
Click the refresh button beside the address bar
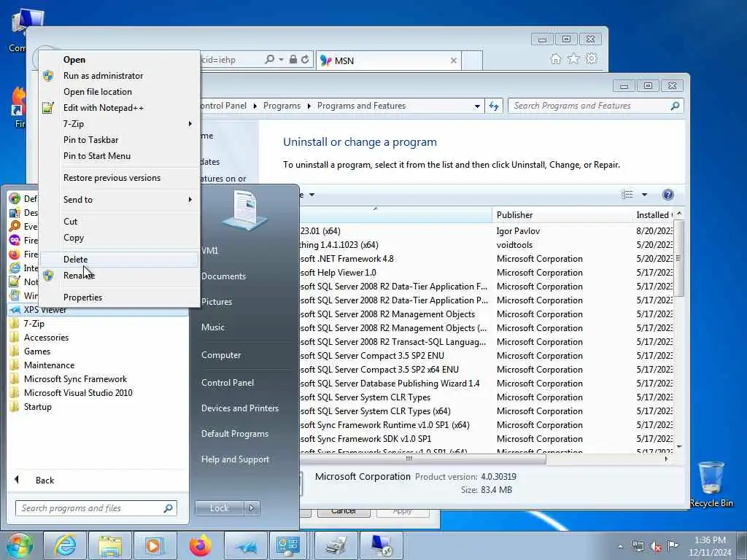click(494, 106)
